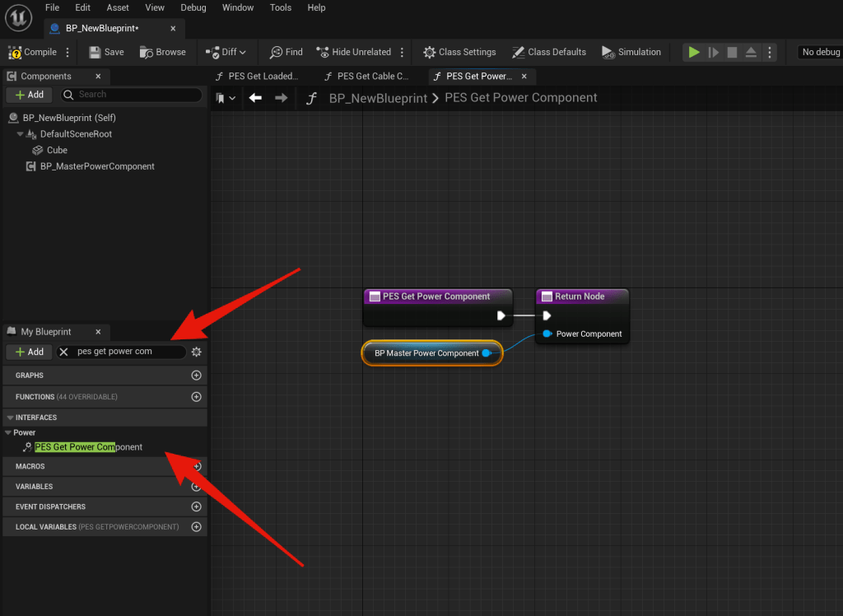
Task: Click the Find toolbar button
Action: (286, 52)
